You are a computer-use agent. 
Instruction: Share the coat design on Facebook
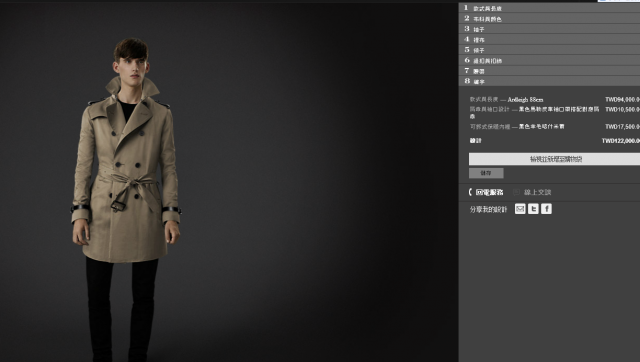pyautogui.click(x=546, y=209)
